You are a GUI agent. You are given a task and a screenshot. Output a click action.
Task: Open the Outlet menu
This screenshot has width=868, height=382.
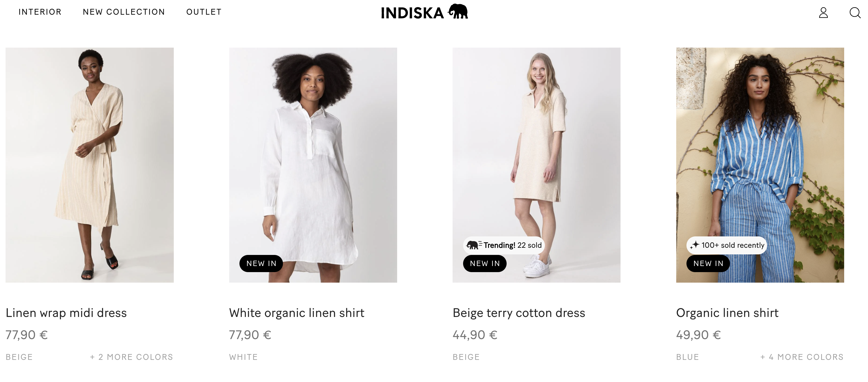click(x=204, y=12)
